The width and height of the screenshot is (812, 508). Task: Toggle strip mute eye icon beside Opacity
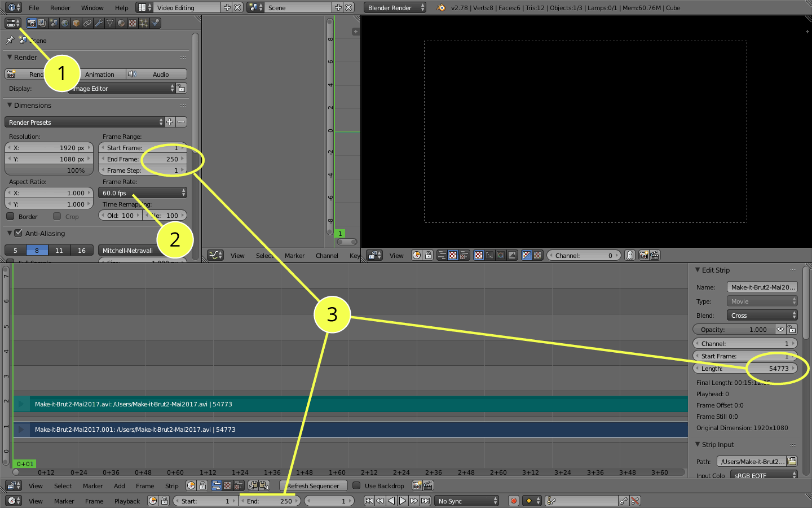click(780, 329)
